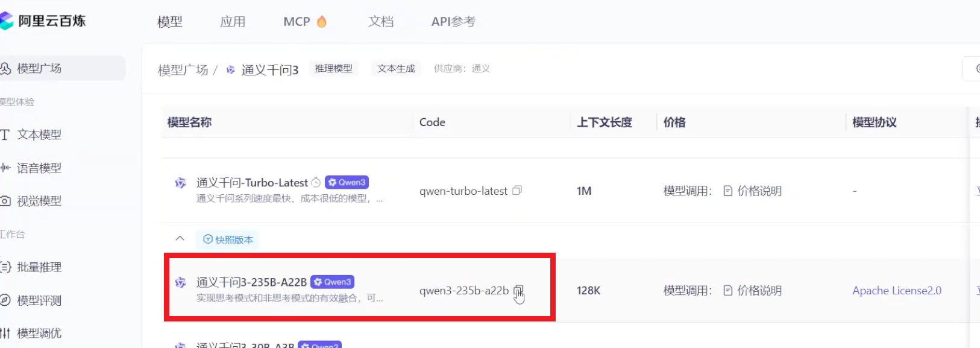This screenshot has width=980, height=348.
Task: Click the 通义千问-Turbo-Latest model icon
Action: coord(180,183)
